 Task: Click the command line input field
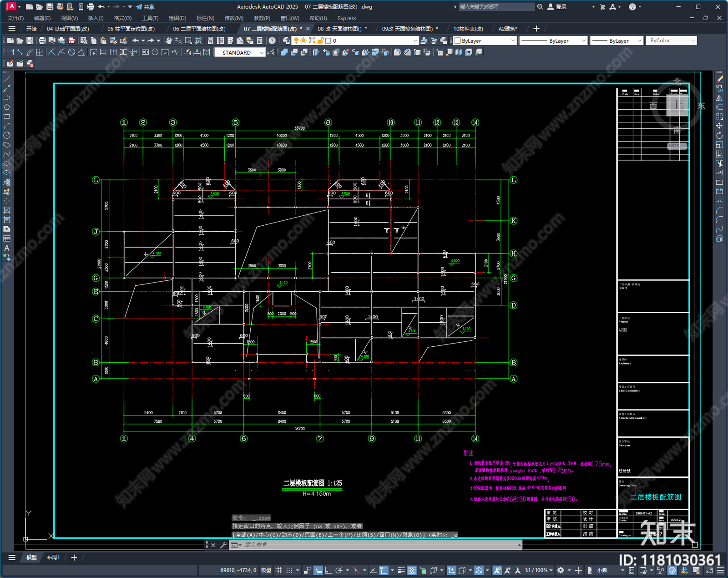(380, 544)
